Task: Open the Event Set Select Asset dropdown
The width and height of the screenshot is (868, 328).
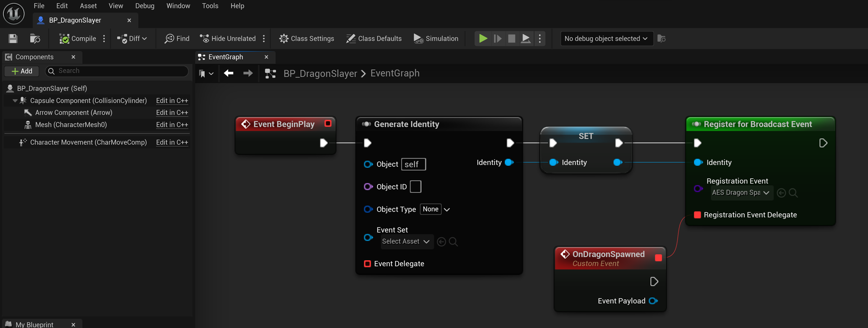Action: [406, 242]
